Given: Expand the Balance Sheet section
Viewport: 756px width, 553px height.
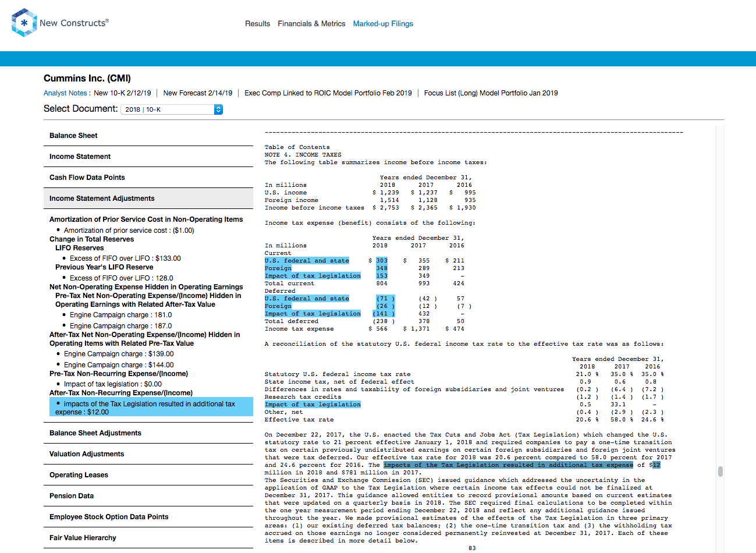Looking at the screenshot, I should tap(148, 136).
